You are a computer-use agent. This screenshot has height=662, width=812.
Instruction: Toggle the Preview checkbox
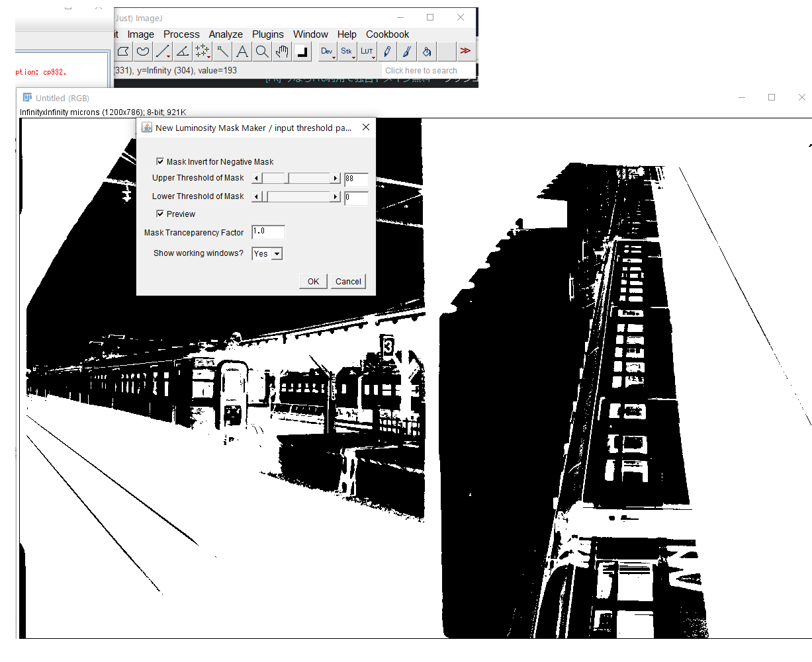click(160, 214)
